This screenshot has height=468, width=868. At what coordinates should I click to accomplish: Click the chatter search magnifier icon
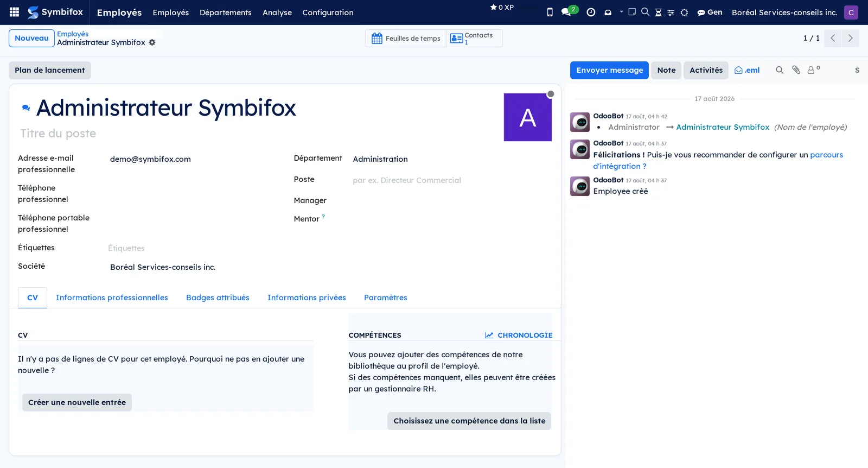tap(780, 70)
